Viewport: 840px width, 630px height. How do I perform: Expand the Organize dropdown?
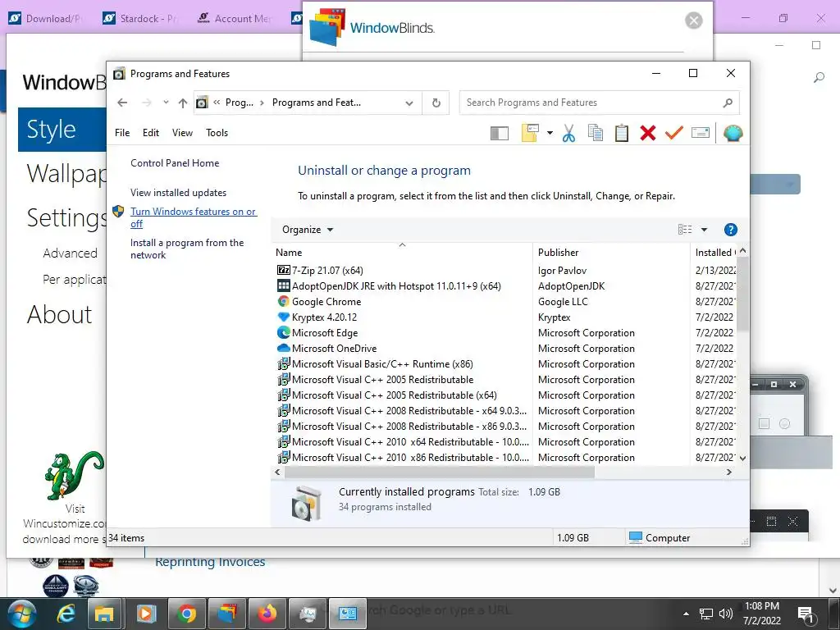[x=308, y=230]
